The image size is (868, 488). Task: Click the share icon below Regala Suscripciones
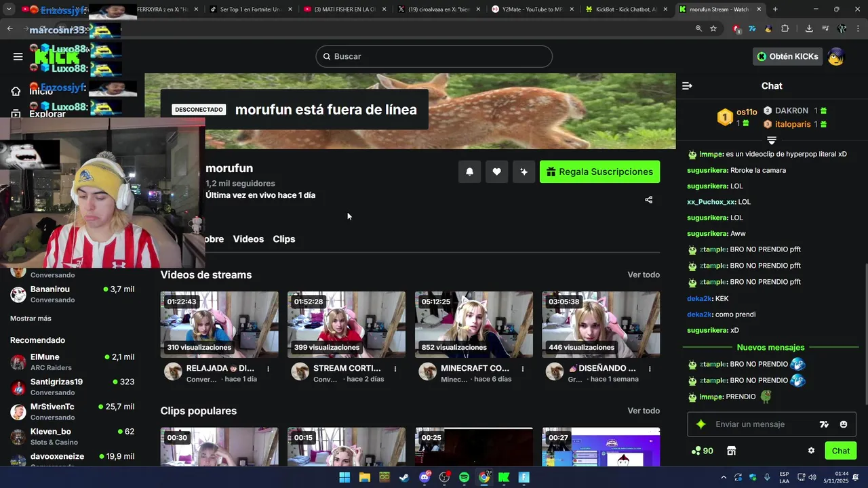click(649, 200)
